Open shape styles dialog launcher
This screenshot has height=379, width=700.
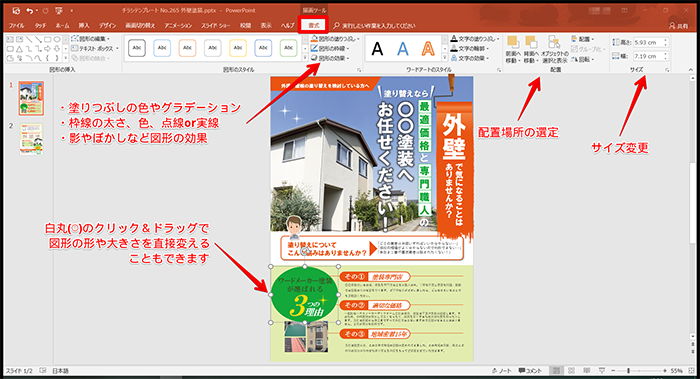tap(359, 70)
